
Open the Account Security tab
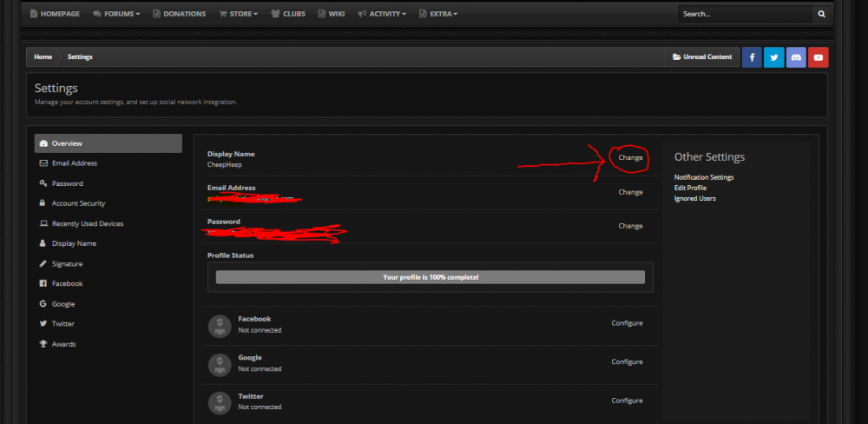108,203
